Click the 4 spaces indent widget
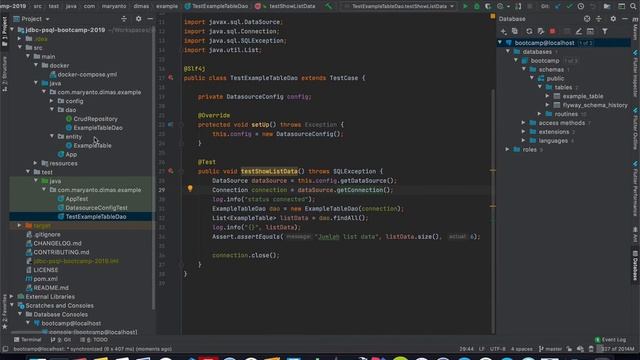Viewport: 640px width, 360px height. pos(522,349)
